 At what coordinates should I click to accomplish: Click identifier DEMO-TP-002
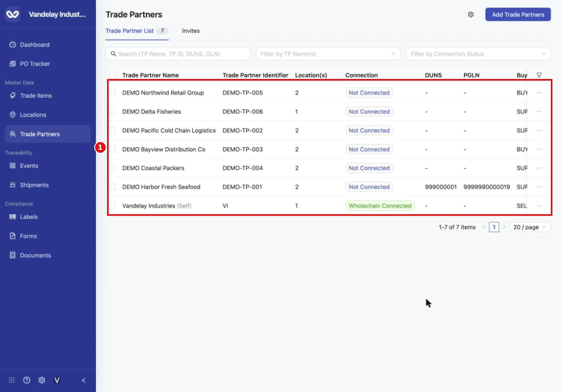242,130
